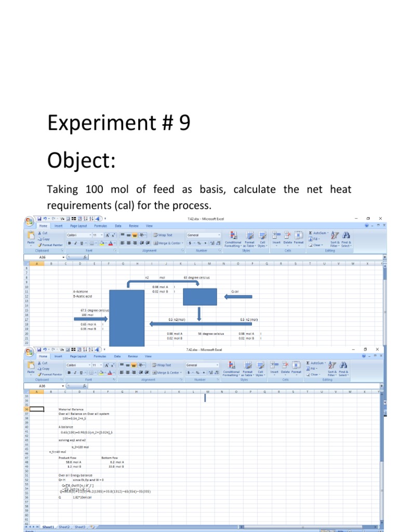The width and height of the screenshot is (399, 532).
Task: Click the Office button in the lower Excel window
Action: pyautogui.click(x=29, y=352)
